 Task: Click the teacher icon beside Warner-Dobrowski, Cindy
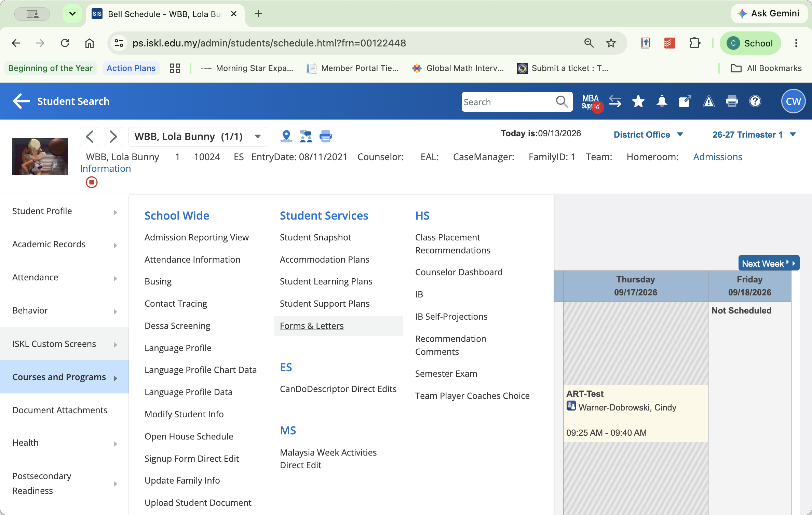571,406
